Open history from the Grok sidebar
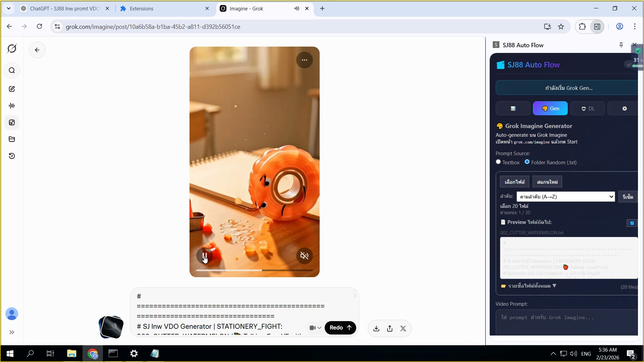644x362 pixels. 12,156
